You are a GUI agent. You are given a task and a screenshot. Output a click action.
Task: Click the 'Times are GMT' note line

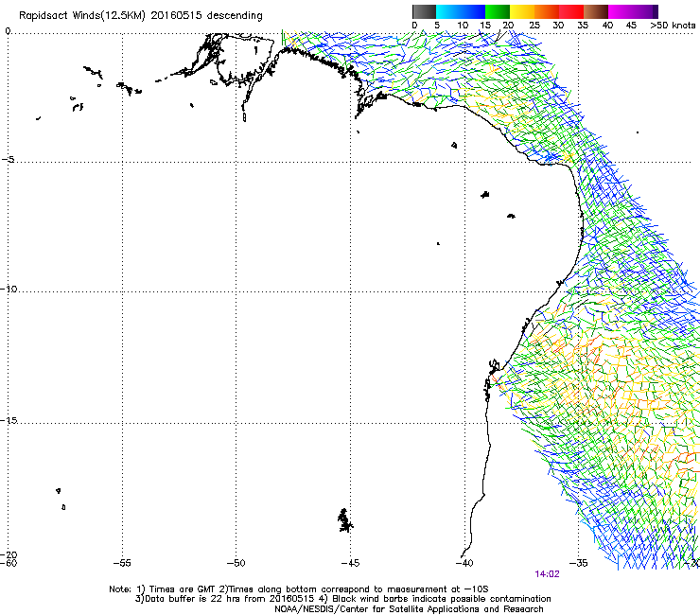coord(299,589)
